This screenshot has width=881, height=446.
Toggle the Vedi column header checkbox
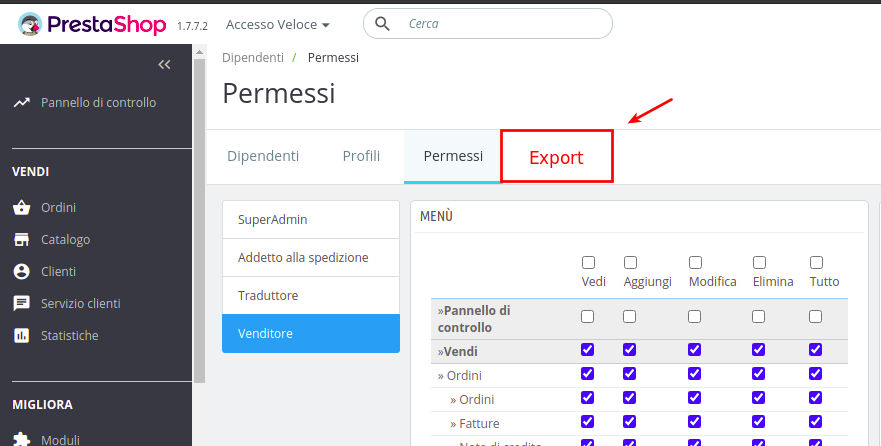[x=588, y=263]
